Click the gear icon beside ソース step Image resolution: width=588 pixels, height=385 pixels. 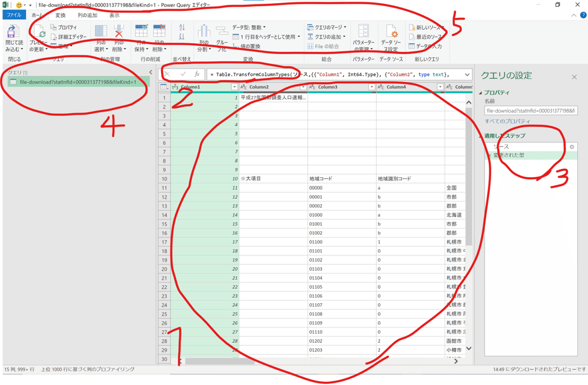(x=572, y=147)
